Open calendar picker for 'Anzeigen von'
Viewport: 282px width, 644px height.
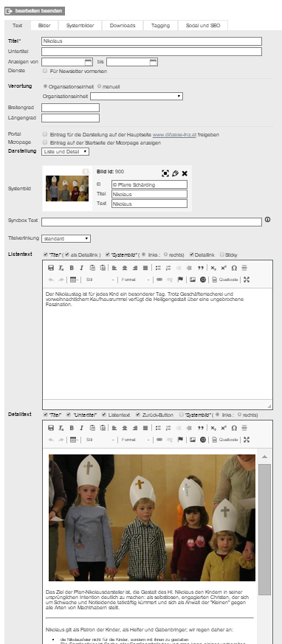point(88,62)
